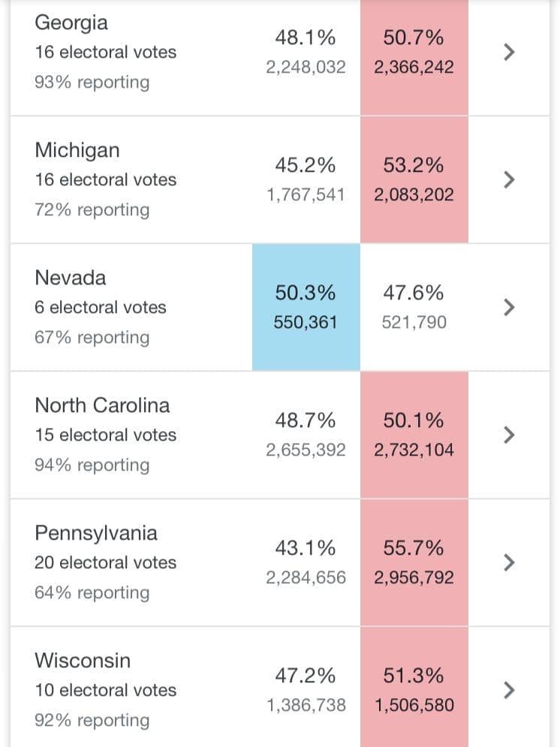Select Wisconsin's 47.2% vote figure
The image size is (560, 747).
[306, 676]
